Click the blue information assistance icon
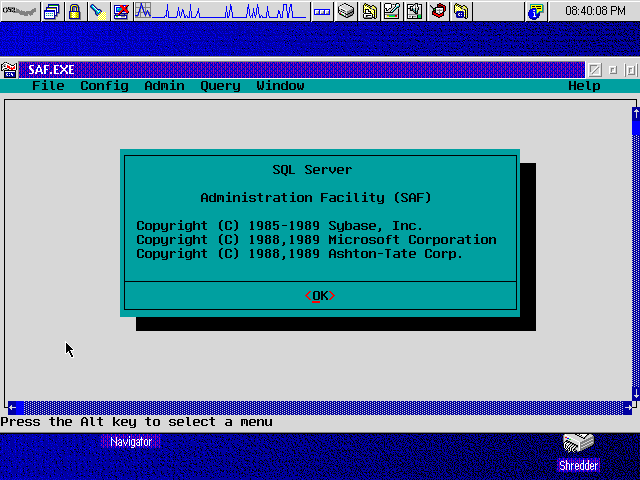 tap(535, 11)
